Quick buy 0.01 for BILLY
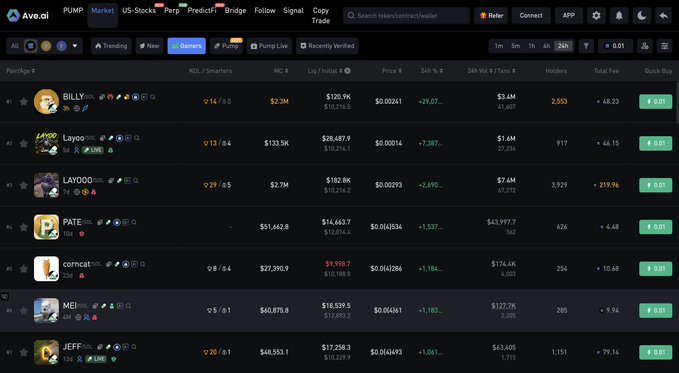The height and width of the screenshot is (373, 679). coord(656,101)
